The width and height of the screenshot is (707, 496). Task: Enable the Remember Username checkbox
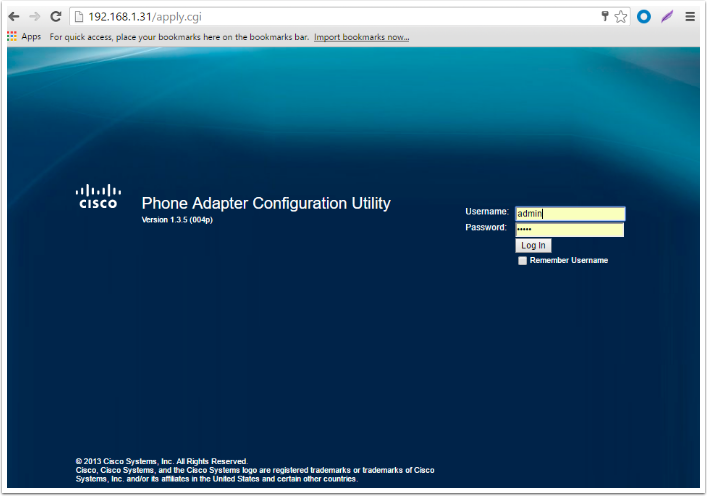[x=522, y=261]
